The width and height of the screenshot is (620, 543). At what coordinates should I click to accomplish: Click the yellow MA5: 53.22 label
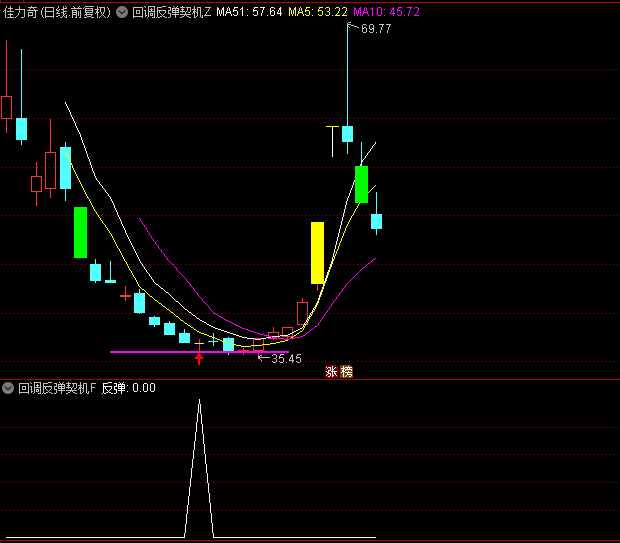[318, 12]
